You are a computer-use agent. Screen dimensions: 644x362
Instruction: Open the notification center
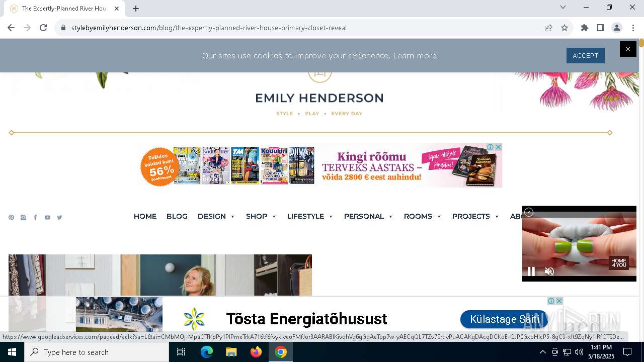coord(627,352)
